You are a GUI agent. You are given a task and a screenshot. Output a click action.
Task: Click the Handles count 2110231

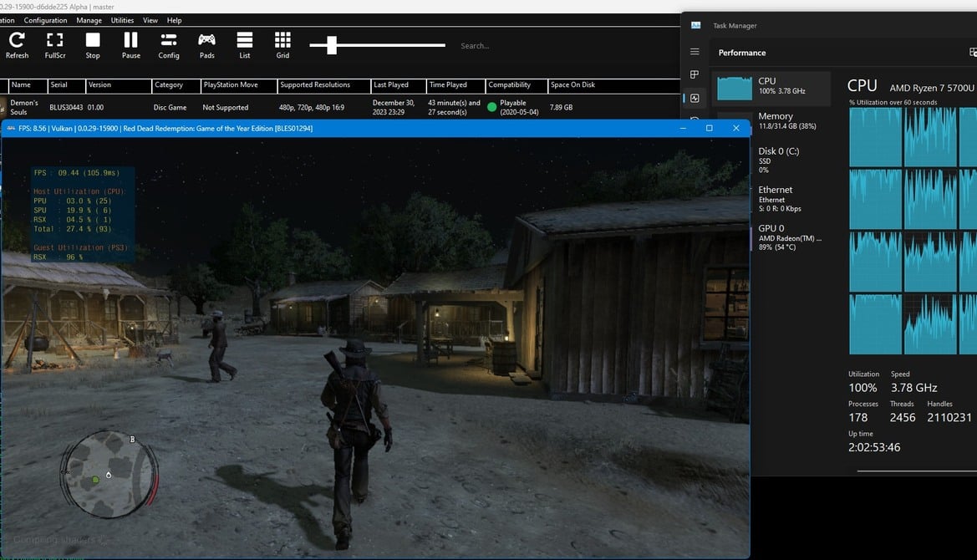click(x=949, y=417)
